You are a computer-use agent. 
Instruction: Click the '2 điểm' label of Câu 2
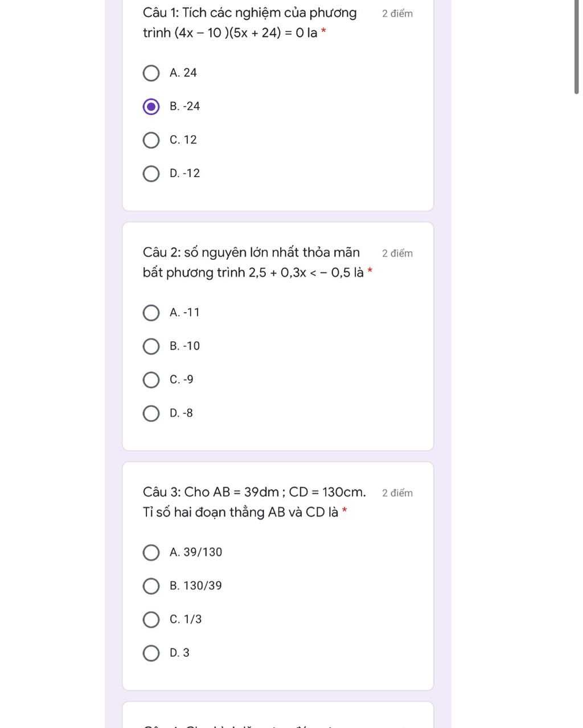397,253
